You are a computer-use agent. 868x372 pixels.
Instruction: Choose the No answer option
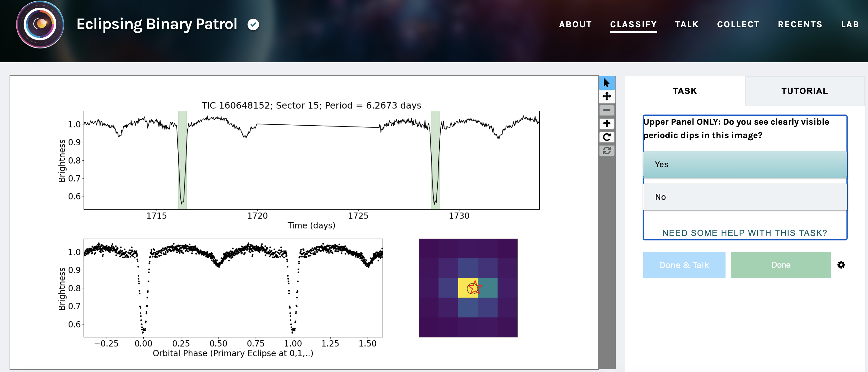[x=745, y=197]
